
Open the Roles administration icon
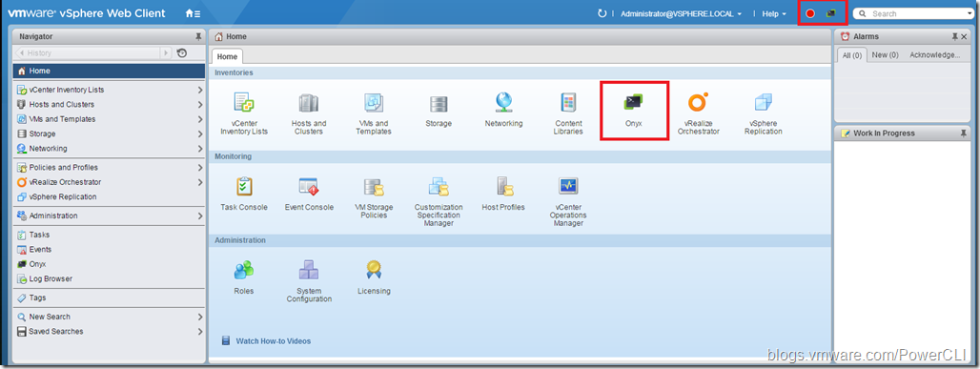[244, 277]
